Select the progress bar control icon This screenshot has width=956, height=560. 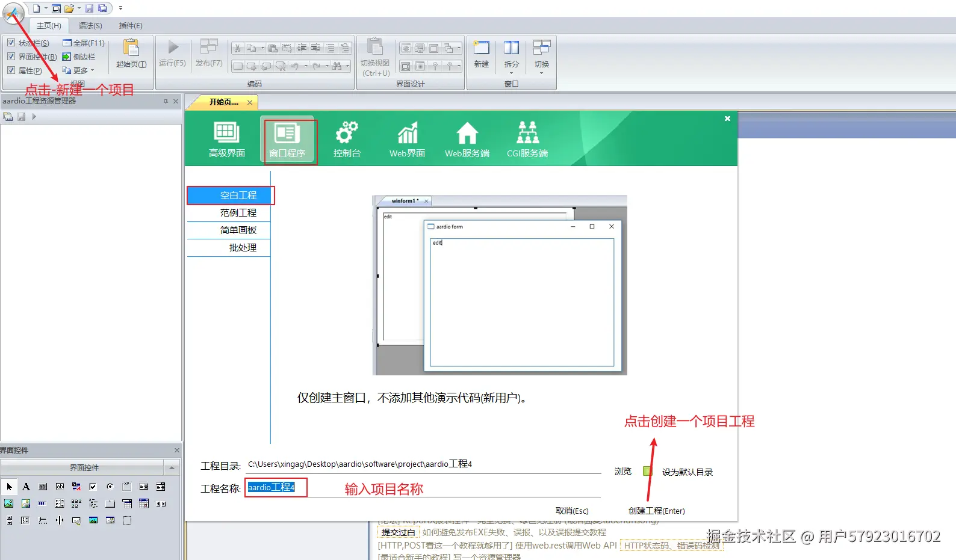coord(43,503)
